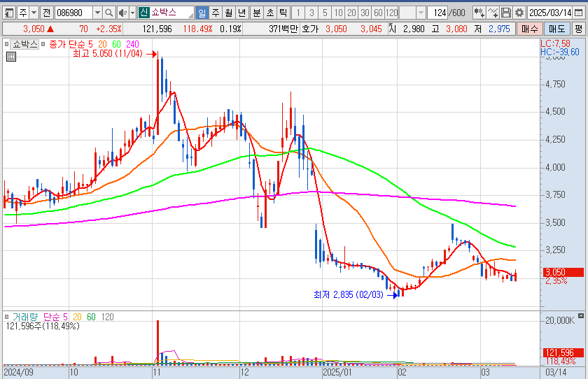588x379 pixels.
Task: Expand the 주 market type dropdown
Action: point(34,13)
